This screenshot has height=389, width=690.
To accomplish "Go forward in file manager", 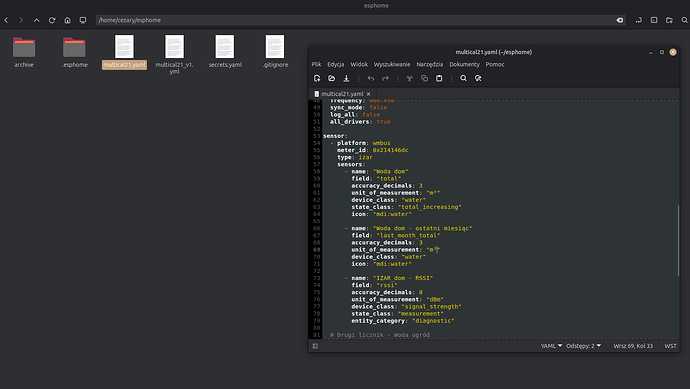I will [x=21, y=20].
